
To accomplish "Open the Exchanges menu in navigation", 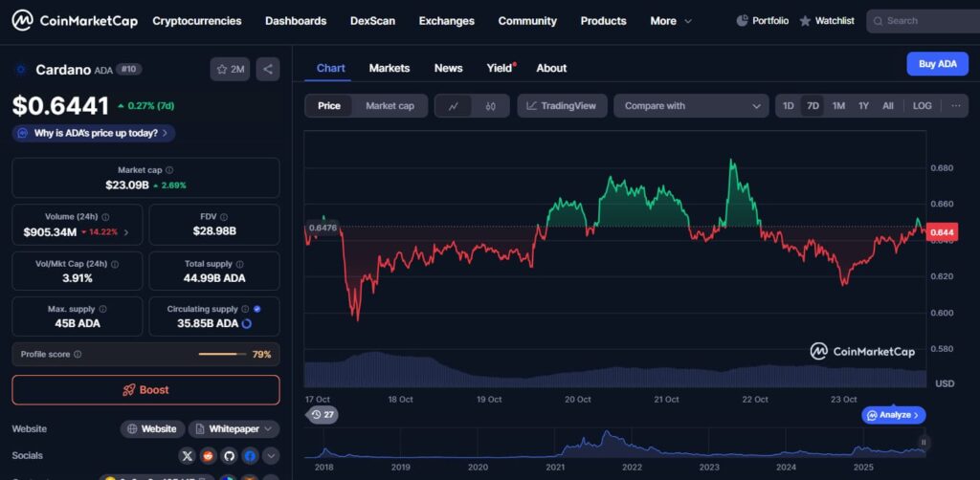I will click(x=446, y=21).
